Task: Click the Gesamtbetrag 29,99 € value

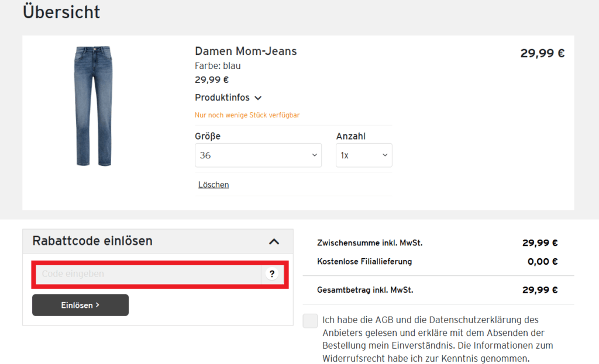Action: [540, 290]
